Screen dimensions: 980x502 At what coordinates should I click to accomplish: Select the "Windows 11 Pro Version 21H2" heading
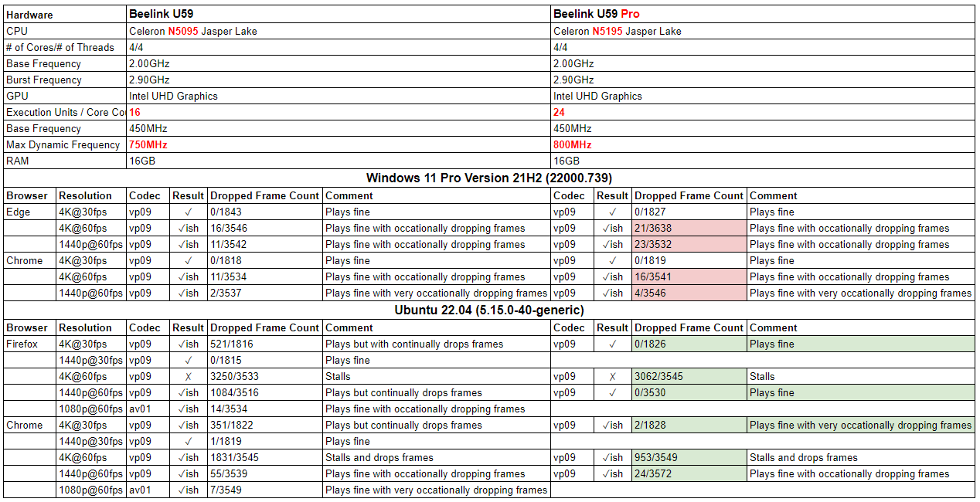(489, 178)
